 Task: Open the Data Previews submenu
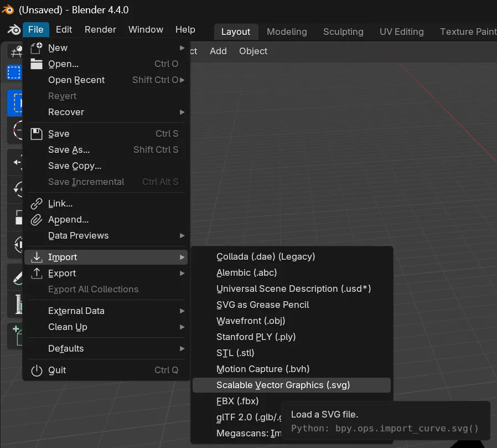(x=78, y=235)
